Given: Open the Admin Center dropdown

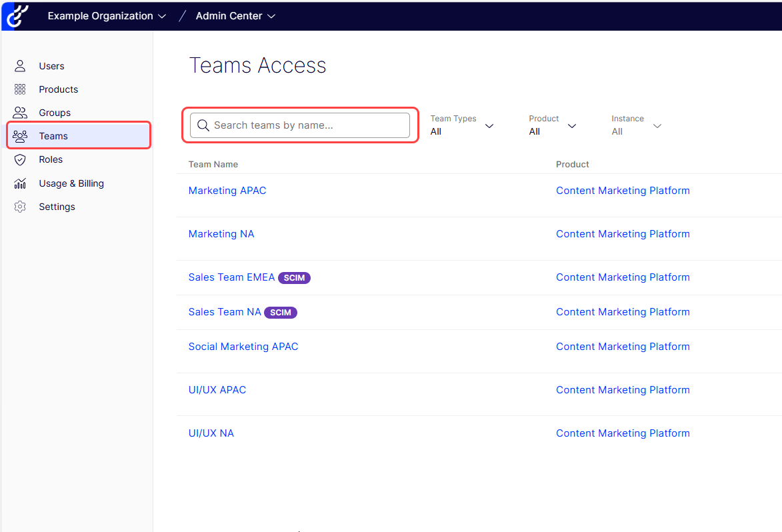Looking at the screenshot, I should pyautogui.click(x=235, y=16).
